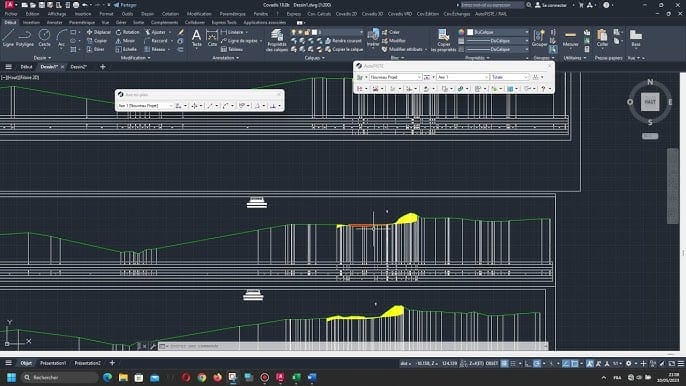This screenshot has width=686, height=386.
Task: Toggle the layer on/off lightbulb icon
Action: [294, 32]
